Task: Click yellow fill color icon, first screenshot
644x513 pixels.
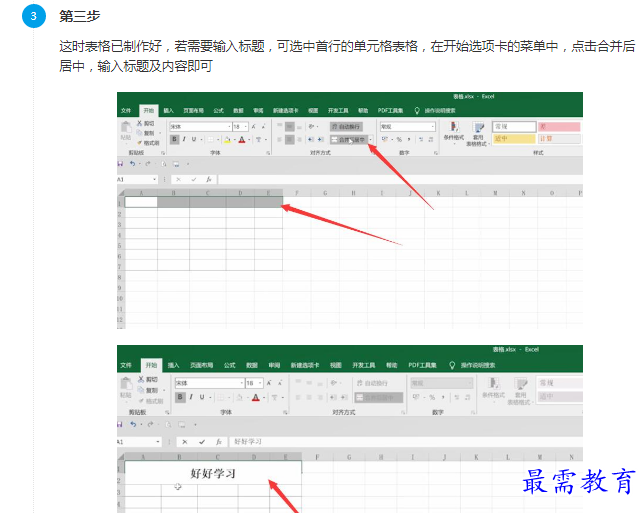Action: [227, 140]
